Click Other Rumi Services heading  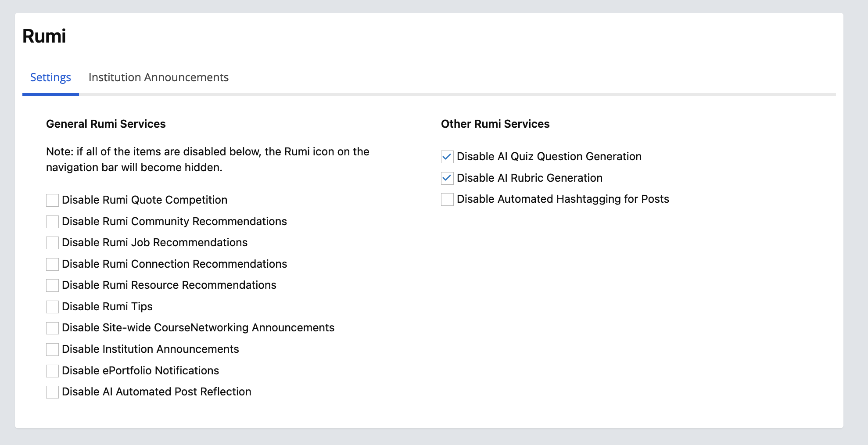tap(495, 124)
